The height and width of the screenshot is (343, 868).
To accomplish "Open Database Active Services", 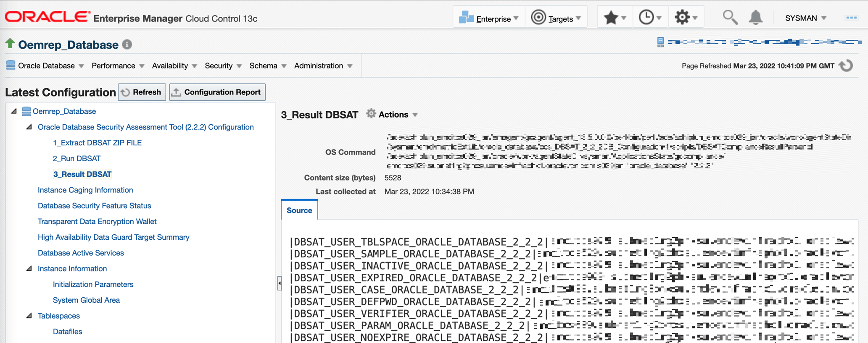I will coord(81,253).
